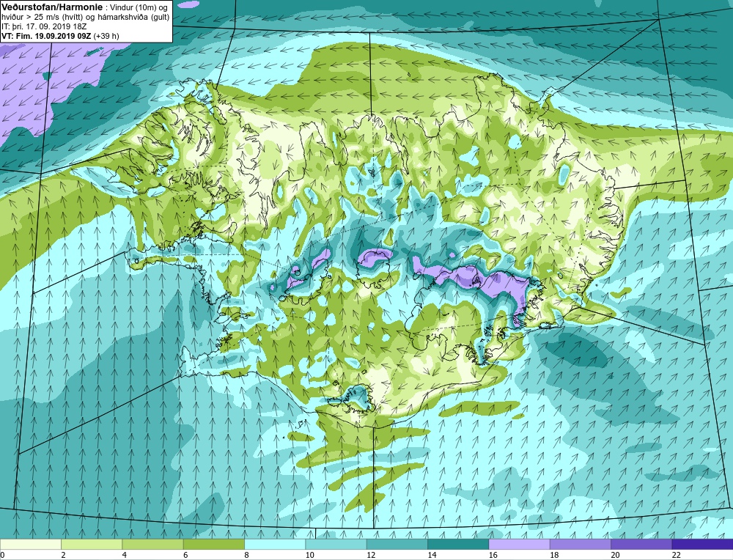
Task: Click the pale yellow 0–2 m/s legend swatch
Action: click(30, 544)
